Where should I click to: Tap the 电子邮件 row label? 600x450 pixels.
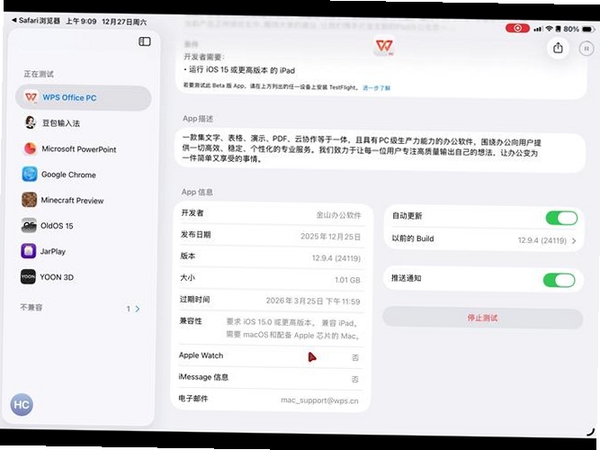tap(193, 399)
